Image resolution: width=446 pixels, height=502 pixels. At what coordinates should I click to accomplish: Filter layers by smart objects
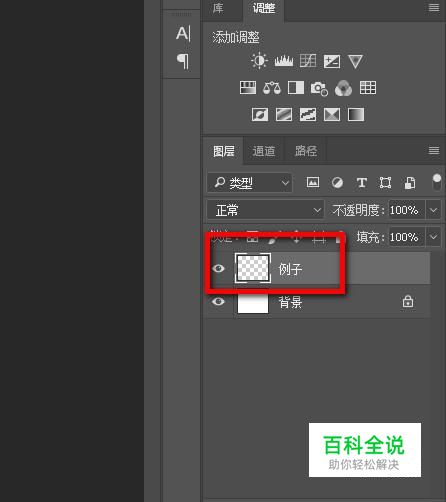[x=410, y=183]
